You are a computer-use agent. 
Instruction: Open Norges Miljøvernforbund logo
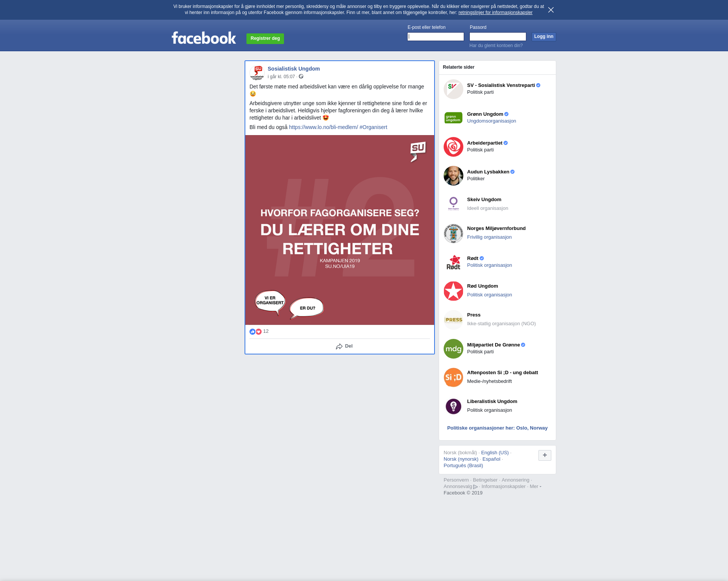click(453, 233)
